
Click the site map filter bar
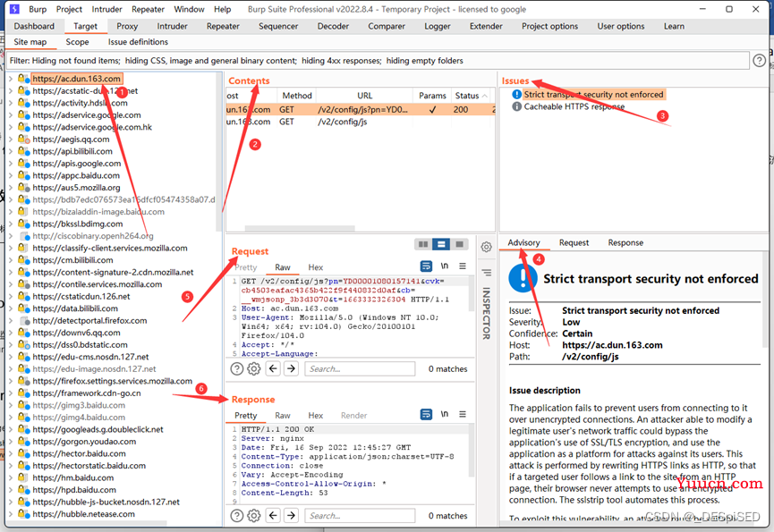point(378,61)
